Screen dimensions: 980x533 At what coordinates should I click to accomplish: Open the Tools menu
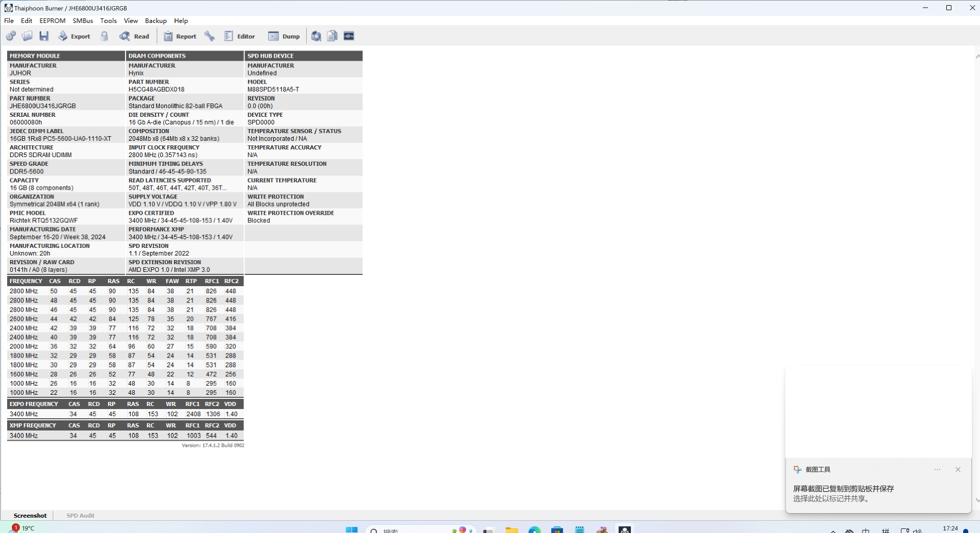(x=108, y=21)
